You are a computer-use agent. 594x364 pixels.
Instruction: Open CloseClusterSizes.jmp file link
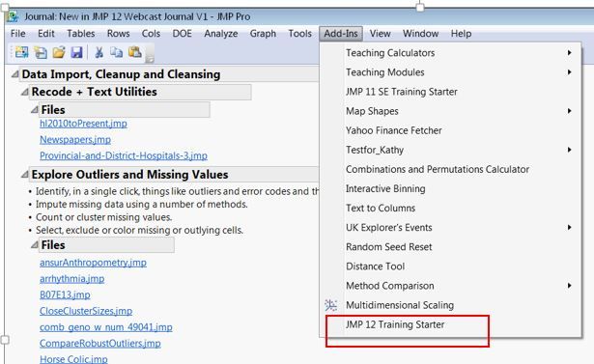tap(86, 311)
